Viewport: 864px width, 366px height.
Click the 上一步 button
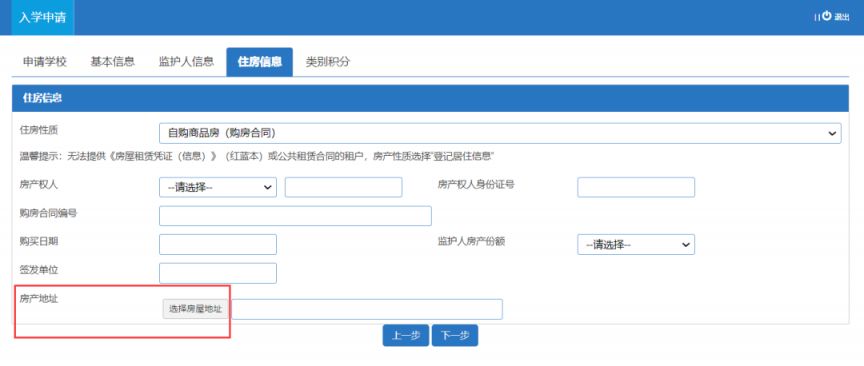click(x=406, y=335)
